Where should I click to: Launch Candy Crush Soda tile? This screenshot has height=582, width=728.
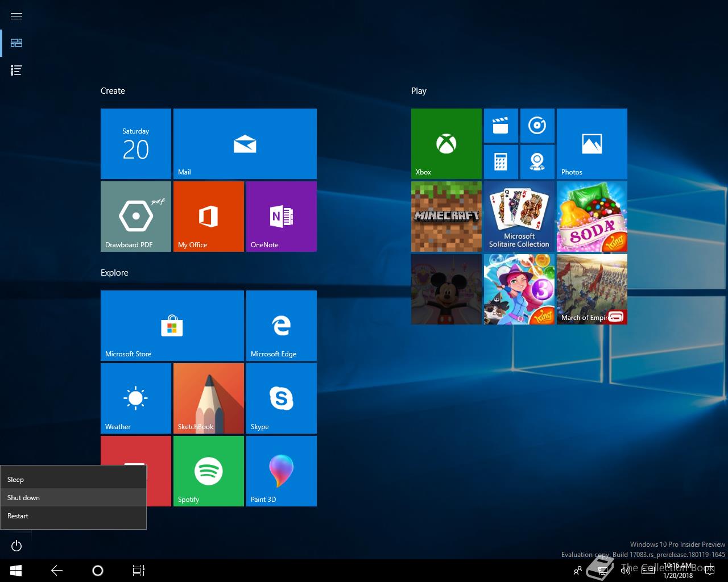point(592,217)
